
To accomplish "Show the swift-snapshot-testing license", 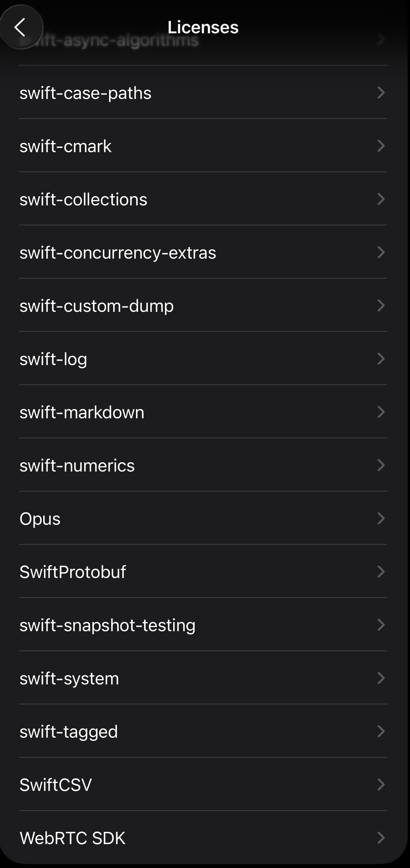I will coord(107,625).
